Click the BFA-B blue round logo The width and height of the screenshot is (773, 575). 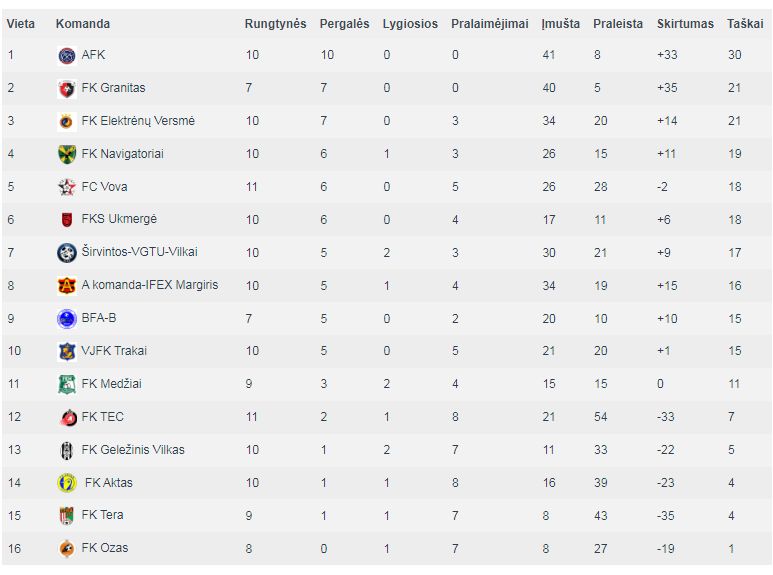[x=67, y=319]
